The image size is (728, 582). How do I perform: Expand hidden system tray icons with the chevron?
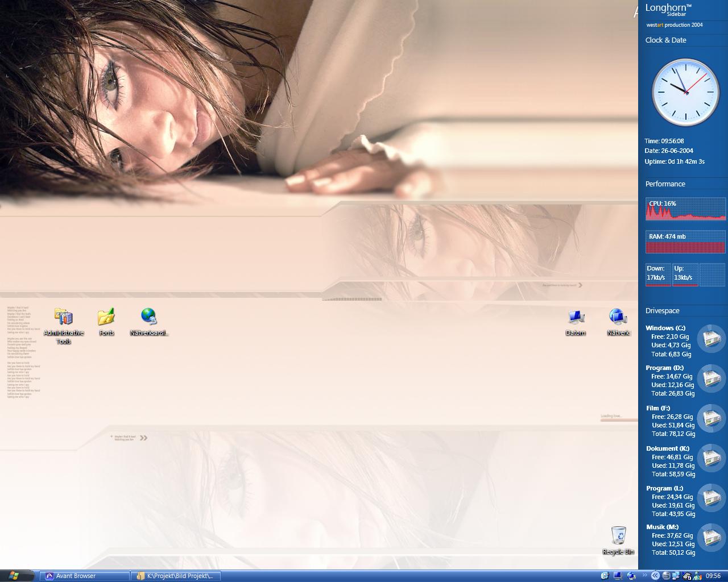tap(655, 575)
